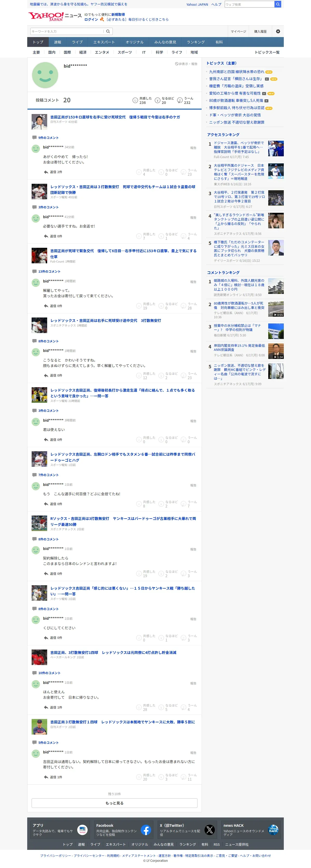Click the くじ引き fire icon near ログイン
Viewport: 311px width, 868px height.
pos(102,19)
